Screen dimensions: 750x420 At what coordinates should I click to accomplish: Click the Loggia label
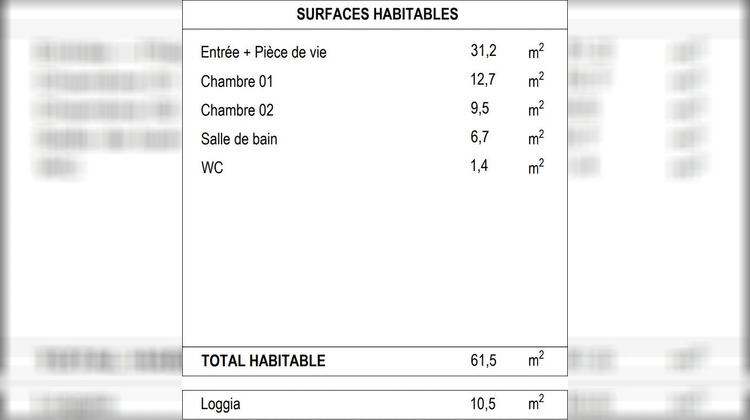coord(220,404)
